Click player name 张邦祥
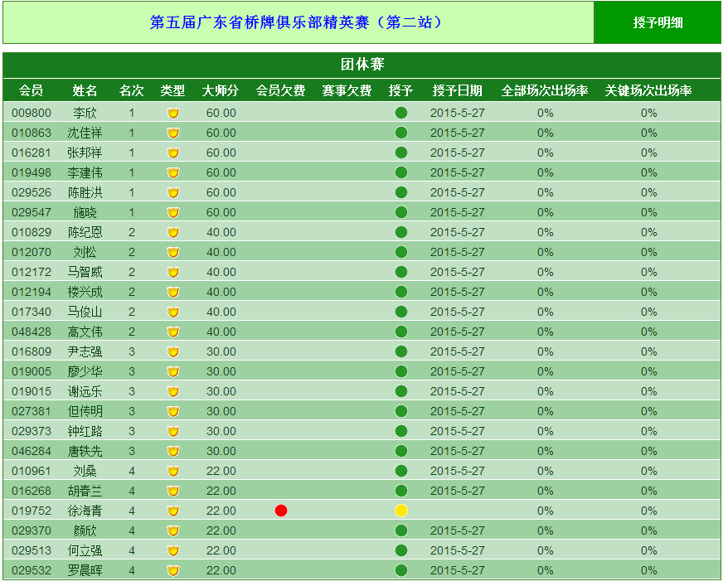The width and height of the screenshot is (728, 586). (85, 153)
